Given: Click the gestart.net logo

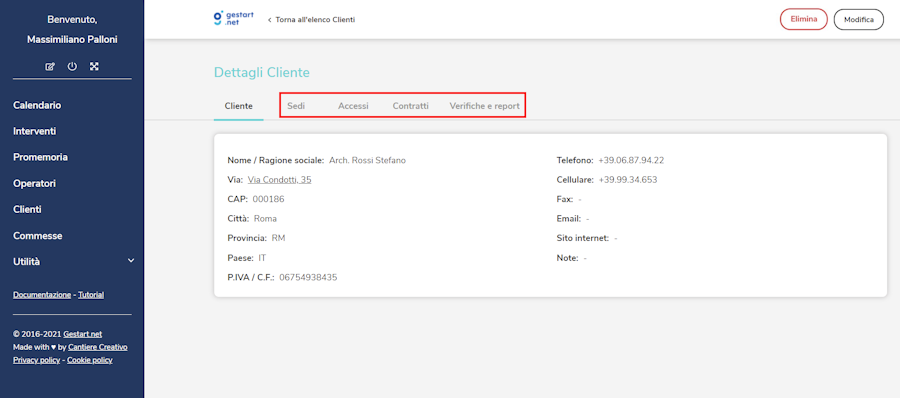Looking at the screenshot, I should [x=233, y=18].
